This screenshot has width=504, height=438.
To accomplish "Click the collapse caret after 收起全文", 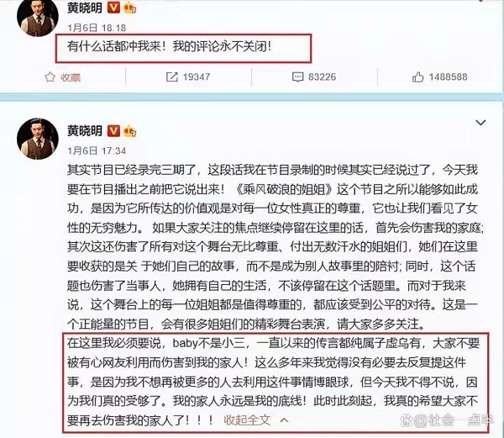I will [x=284, y=420].
